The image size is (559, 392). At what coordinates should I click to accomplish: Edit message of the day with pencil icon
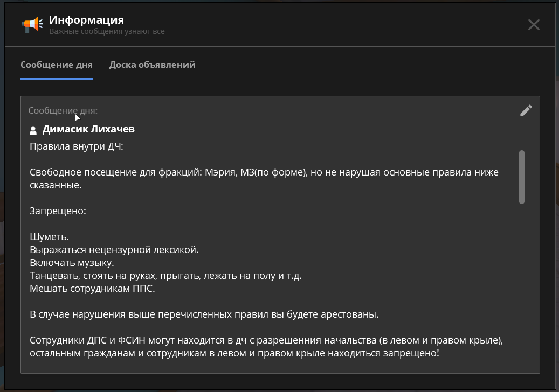coord(526,110)
